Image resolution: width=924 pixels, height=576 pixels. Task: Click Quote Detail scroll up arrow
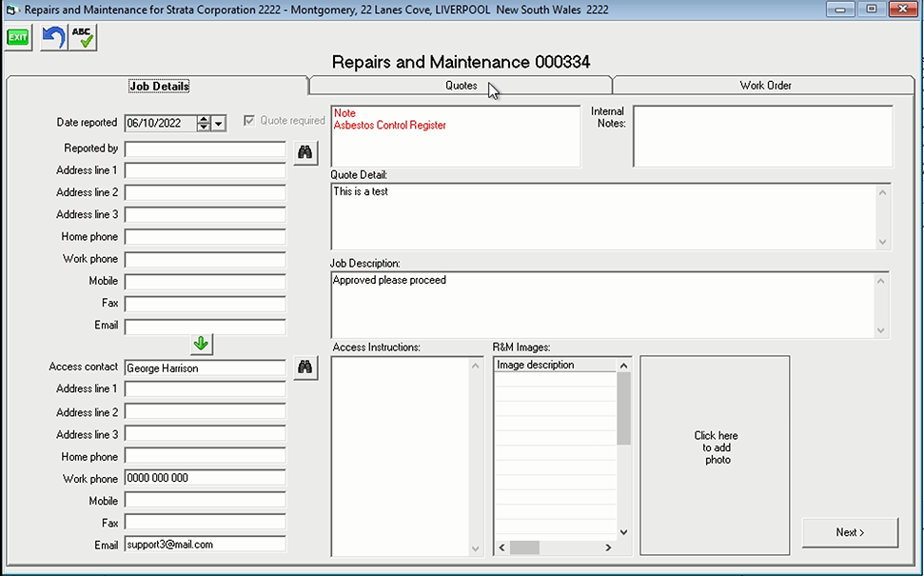point(882,192)
